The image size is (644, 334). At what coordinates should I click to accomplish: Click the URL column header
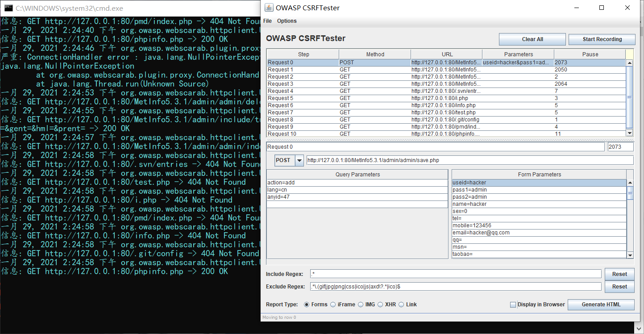(x=446, y=54)
